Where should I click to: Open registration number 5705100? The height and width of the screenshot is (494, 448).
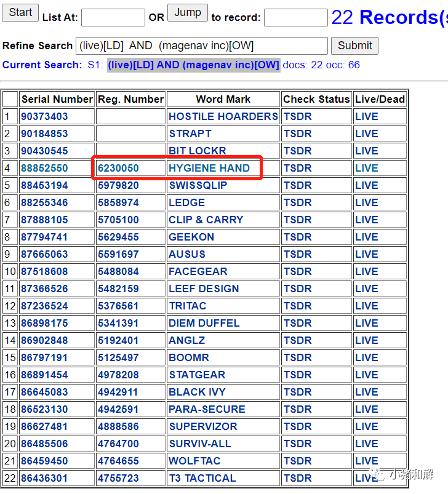118,220
